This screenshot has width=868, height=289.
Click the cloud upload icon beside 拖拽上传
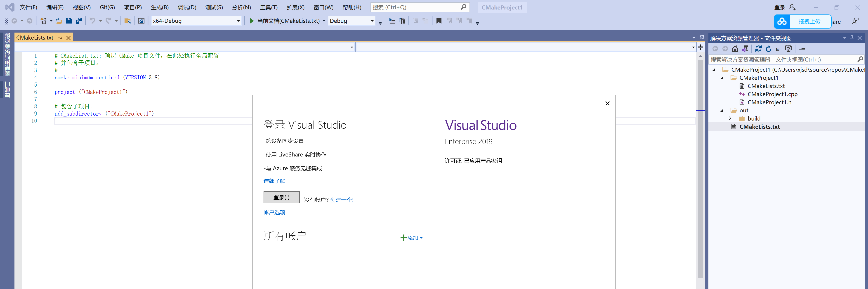[782, 21]
